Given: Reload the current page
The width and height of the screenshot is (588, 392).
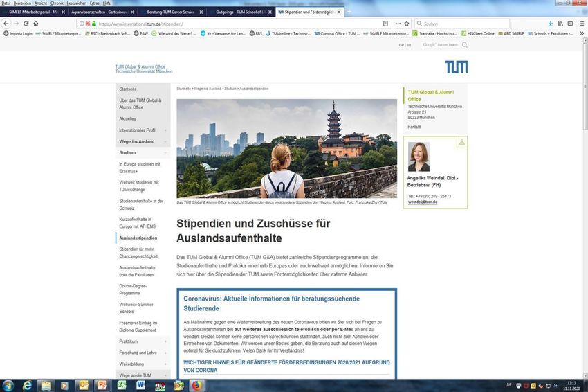Looking at the screenshot, I should 26,24.
